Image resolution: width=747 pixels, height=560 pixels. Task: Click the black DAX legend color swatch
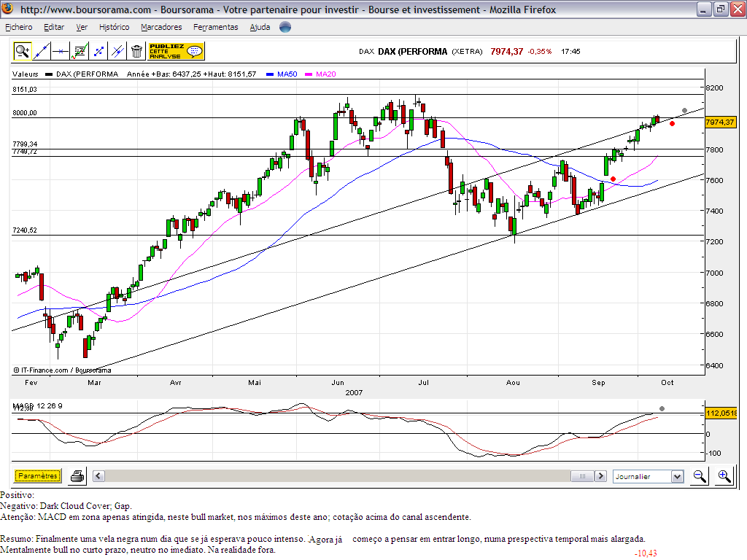(49, 74)
